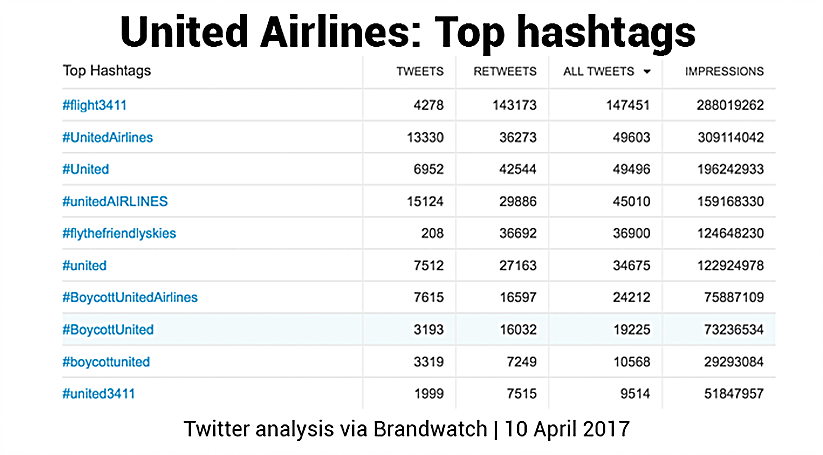823x455 pixels.
Task: Select the #BoycottUnited hashtag link
Action: pyautogui.click(x=108, y=329)
